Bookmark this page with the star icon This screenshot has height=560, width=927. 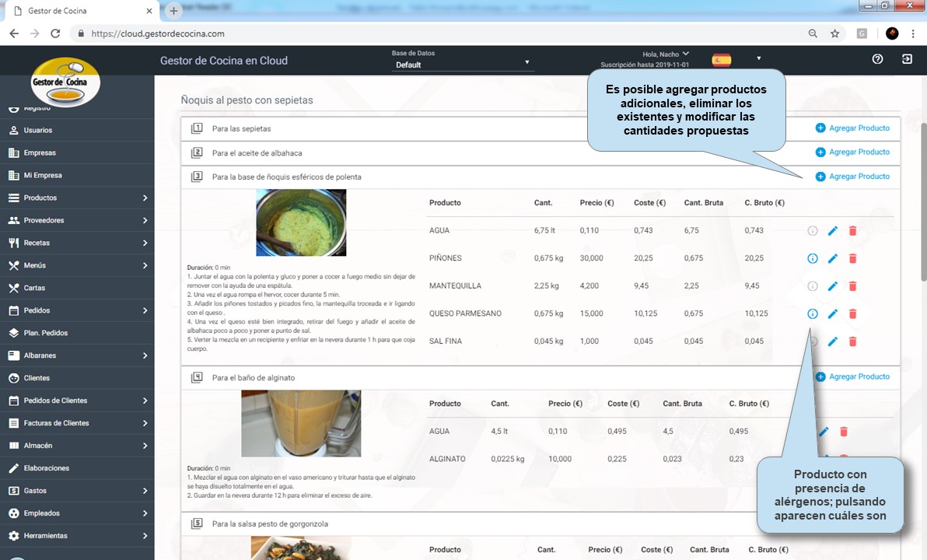(x=834, y=33)
